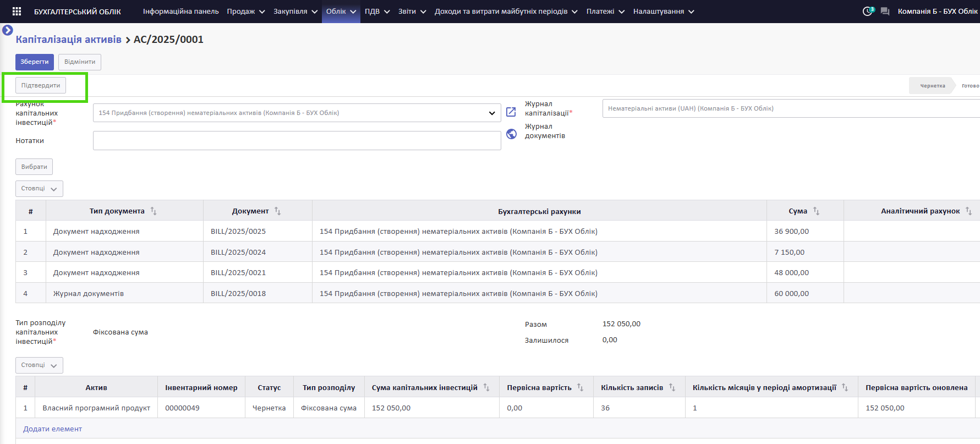Screen dimensions: 980x444
Task: Click amount 7 150,00 cell
Action: (805, 252)
